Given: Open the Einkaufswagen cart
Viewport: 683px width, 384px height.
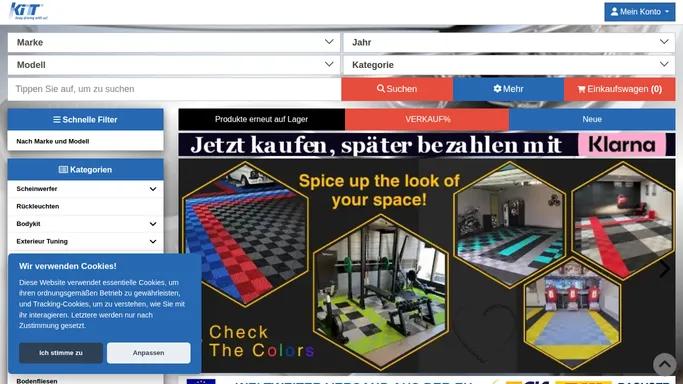Looking at the screenshot, I should [x=620, y=89].
